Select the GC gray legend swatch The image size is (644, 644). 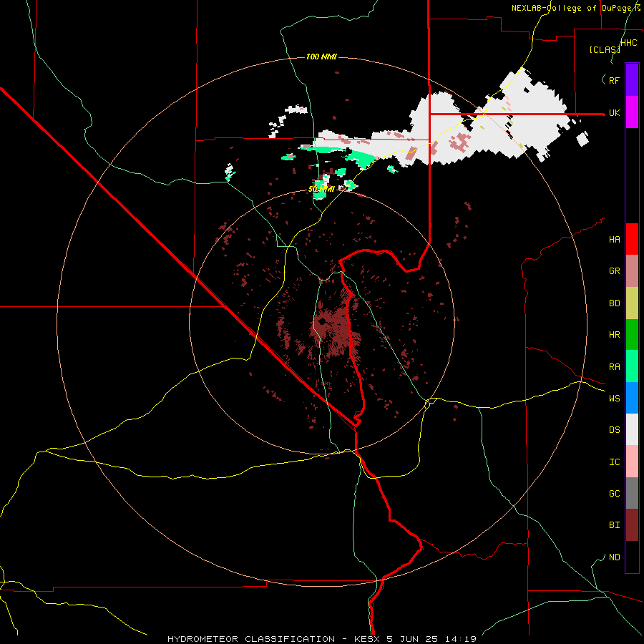tap(632, 493)
